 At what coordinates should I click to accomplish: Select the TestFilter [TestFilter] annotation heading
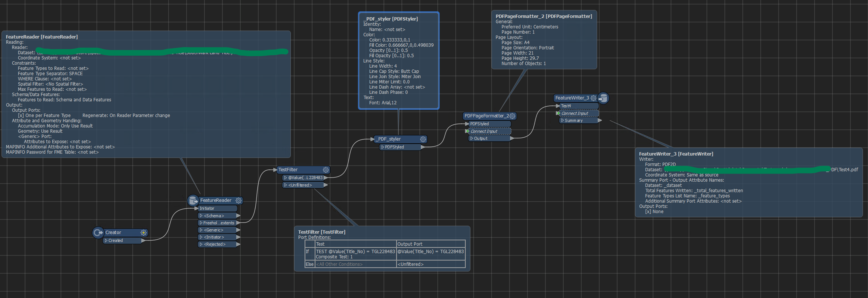[322, 232]
